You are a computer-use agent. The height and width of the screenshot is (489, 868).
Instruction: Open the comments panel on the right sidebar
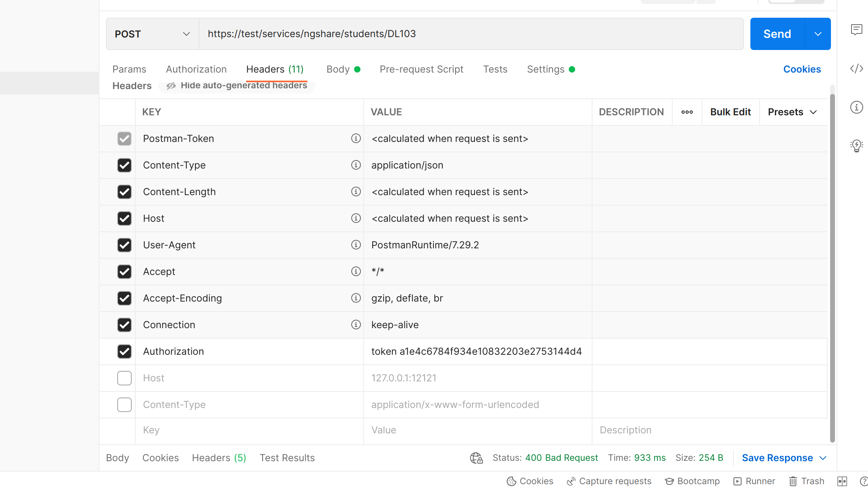click(x=857, y=30)
